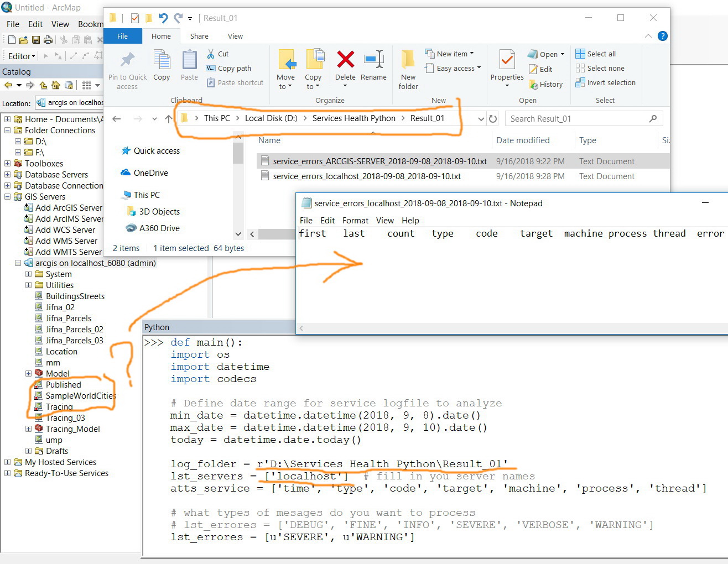This screenshot has width=728, height=564.
Task: Open the Easy access dropdown
Action: tap(453, 68)
